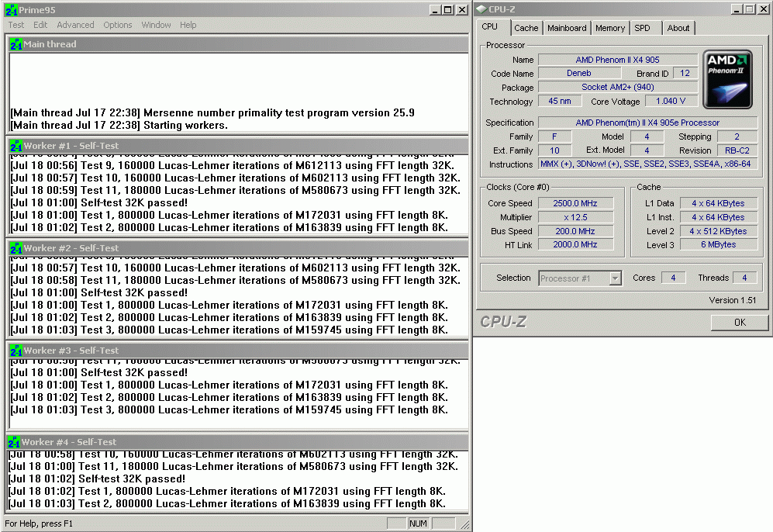Screen dimensions: 773x532
Task: Switch to the Cache tab
Action: [526, 28]
